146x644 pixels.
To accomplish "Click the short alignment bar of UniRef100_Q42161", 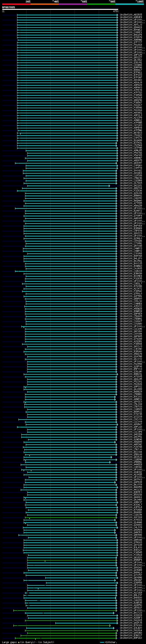I will [x=68, y=186].
